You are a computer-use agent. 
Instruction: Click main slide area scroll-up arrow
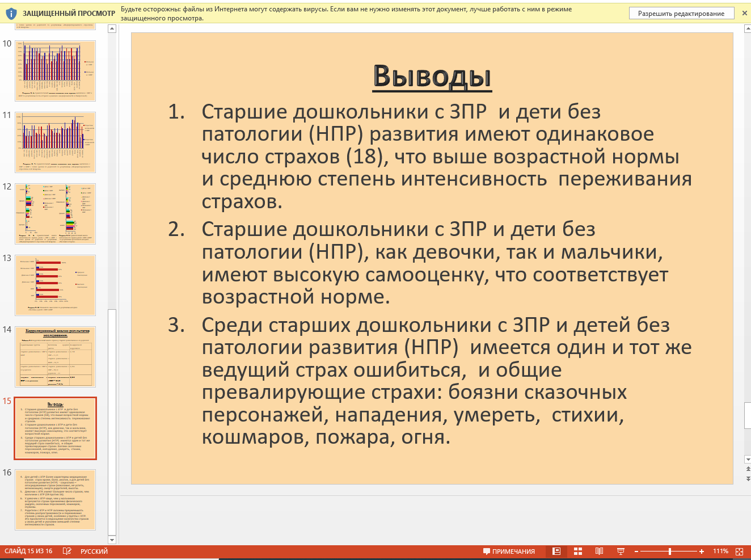748,28
